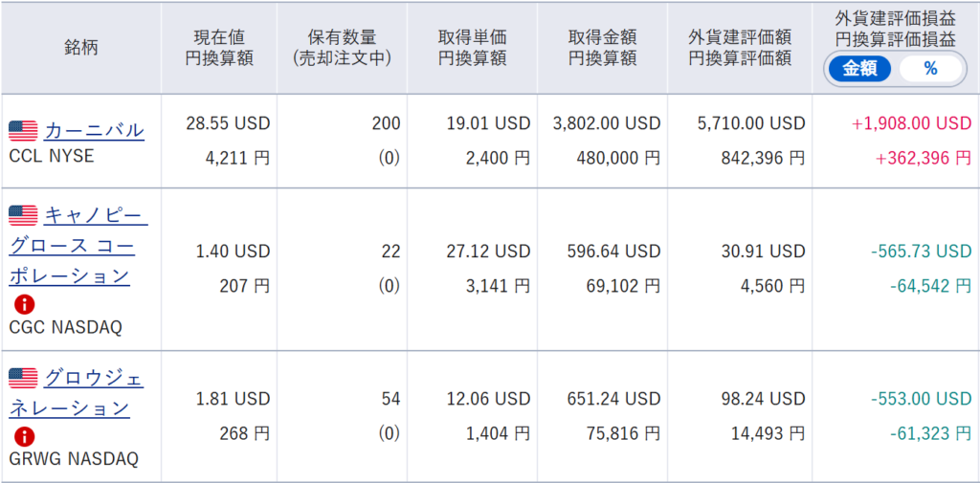Click the US flag beside キャノピーグロース
The height and width of the screenshot is (483, 980).
[x=23, y=215]
